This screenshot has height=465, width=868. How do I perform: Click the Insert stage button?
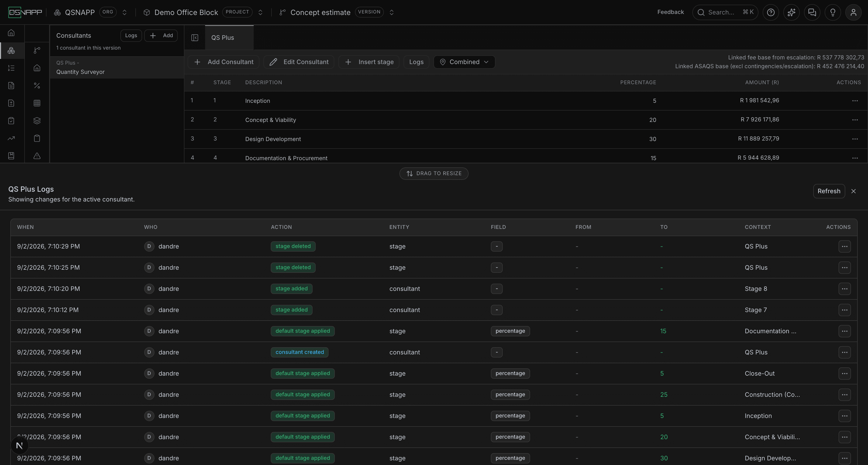[369, 62]
